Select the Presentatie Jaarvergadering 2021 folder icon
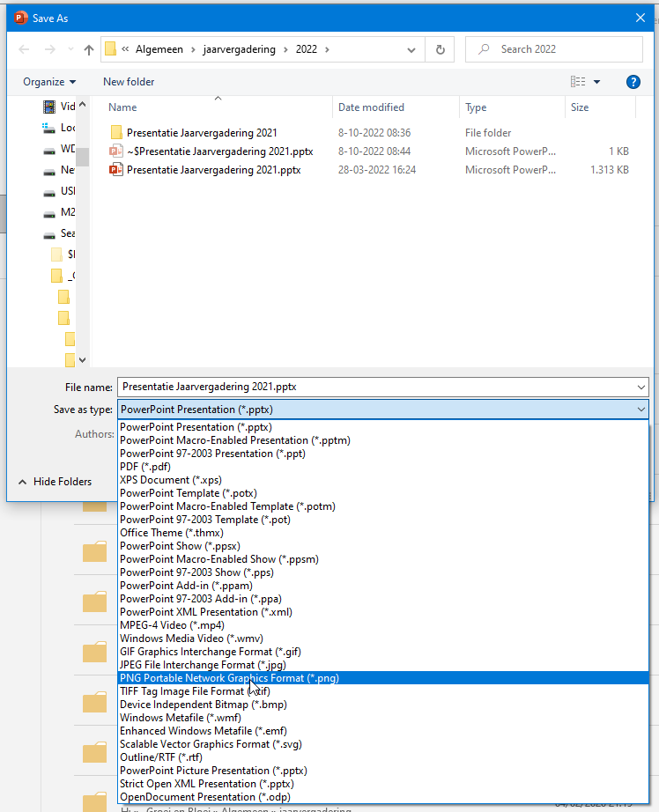659x812 pixels. pos(116,133)
